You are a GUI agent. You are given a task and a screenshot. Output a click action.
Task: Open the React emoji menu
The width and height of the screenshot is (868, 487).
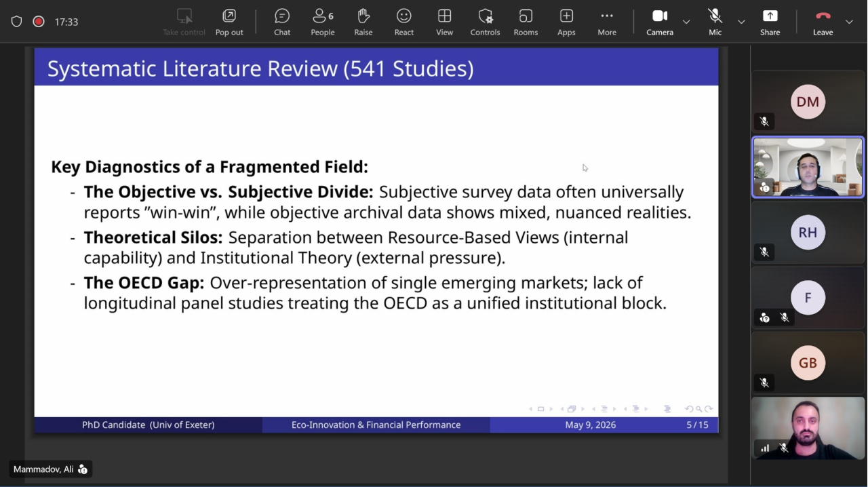404,22
